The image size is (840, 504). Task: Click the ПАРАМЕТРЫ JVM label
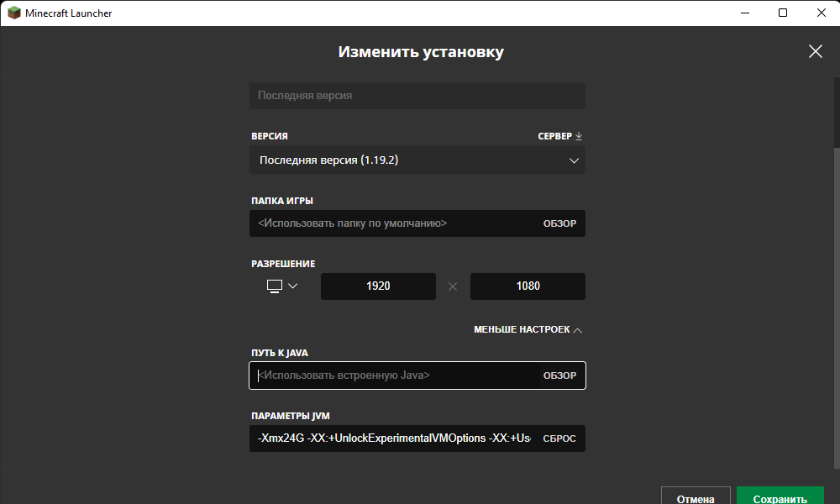coord(291,416)
